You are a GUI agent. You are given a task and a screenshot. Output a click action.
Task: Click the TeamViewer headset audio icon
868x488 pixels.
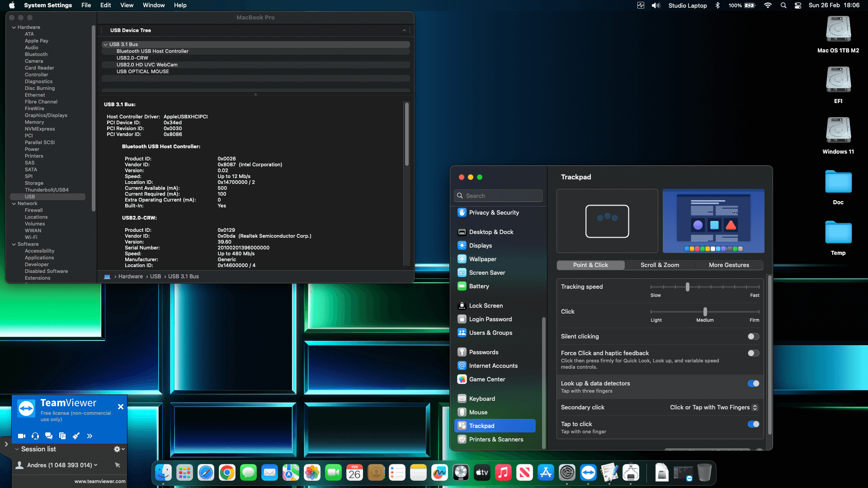35,436
